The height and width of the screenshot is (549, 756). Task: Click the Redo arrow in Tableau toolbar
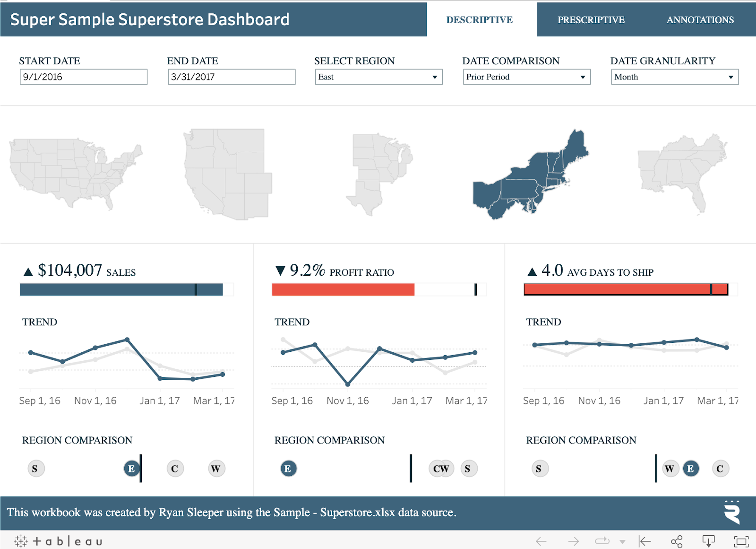click(x=573, y=541)
